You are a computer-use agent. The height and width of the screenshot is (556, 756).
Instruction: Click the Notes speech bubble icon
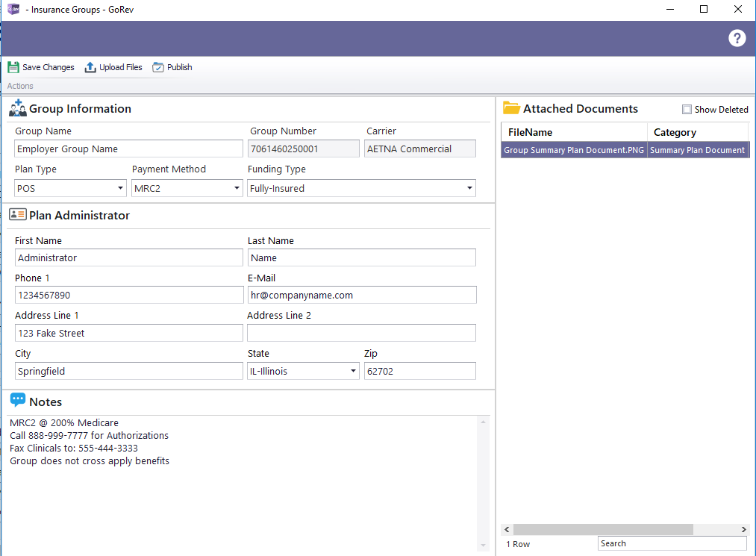pos(18,400)
